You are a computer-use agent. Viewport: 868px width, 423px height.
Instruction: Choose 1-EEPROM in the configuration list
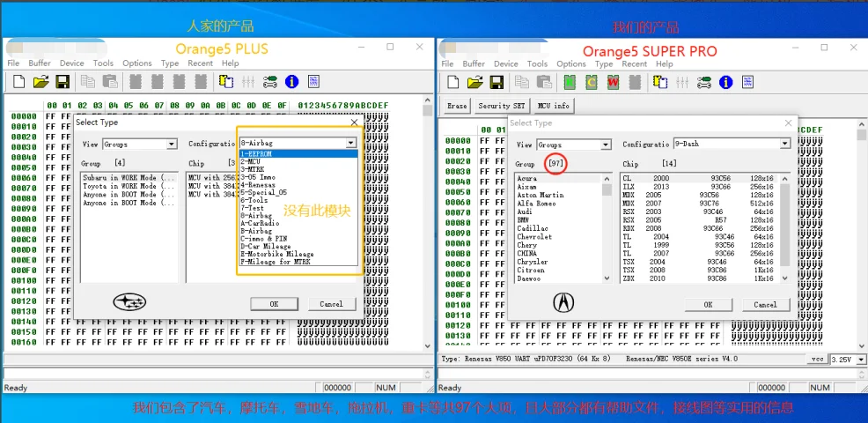click(299, 153)
